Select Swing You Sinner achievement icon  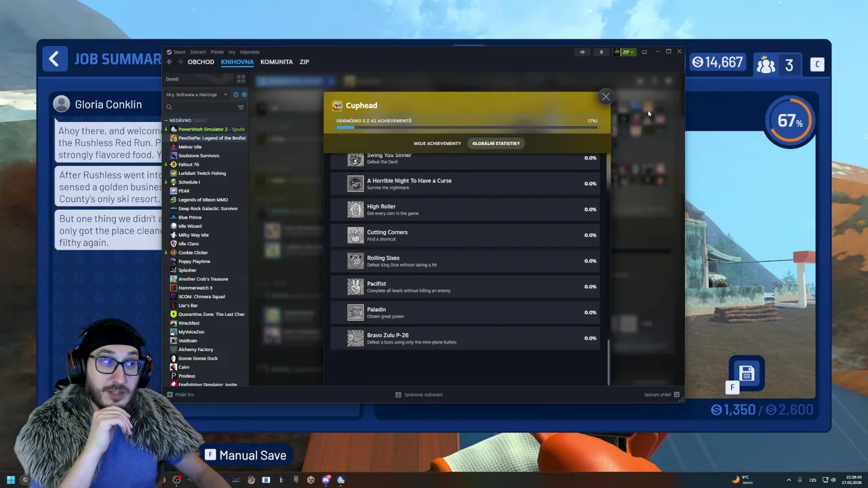pyautogui.click(x=355, y=159)
